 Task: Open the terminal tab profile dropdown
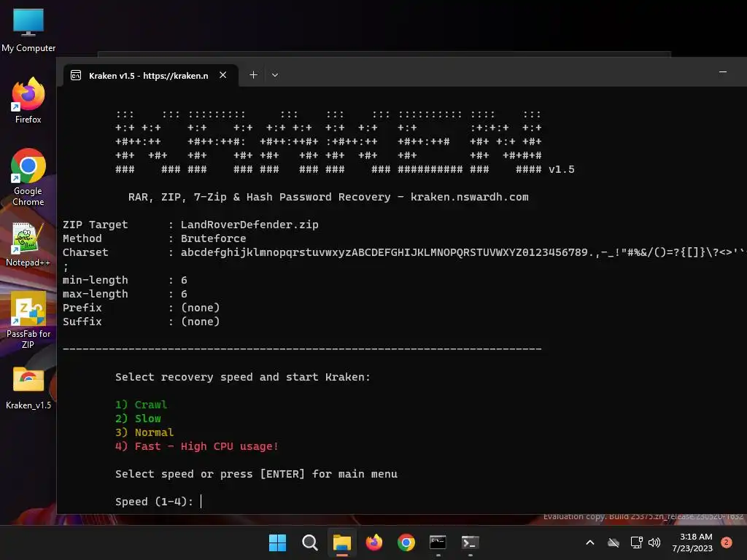point(275,75)
